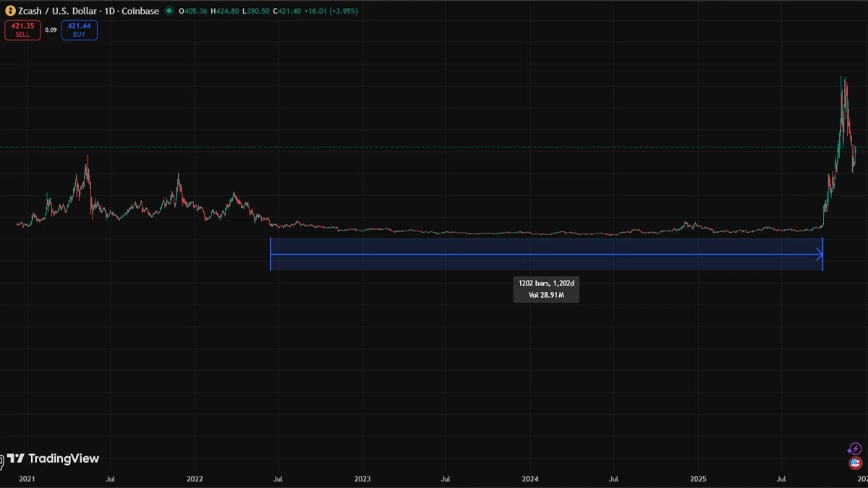Click the open price O405.36
Viewport: 868px width, 488px height.
pos(194,11)
